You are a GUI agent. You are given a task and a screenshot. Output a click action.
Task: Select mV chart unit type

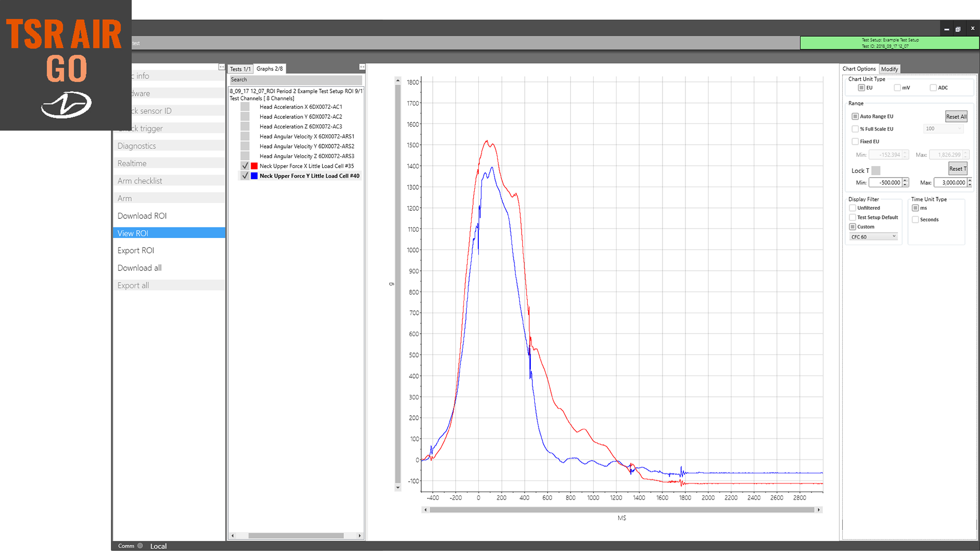click(897, 88)
